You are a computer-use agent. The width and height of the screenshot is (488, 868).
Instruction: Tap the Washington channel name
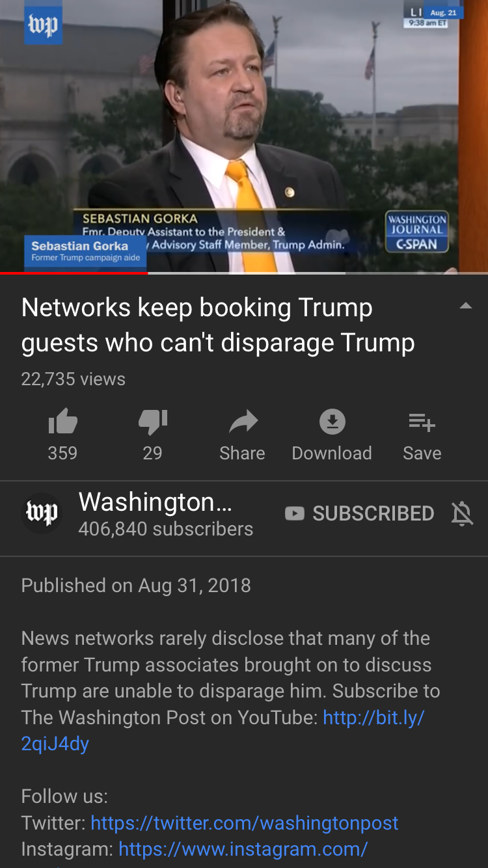(155, 502)
